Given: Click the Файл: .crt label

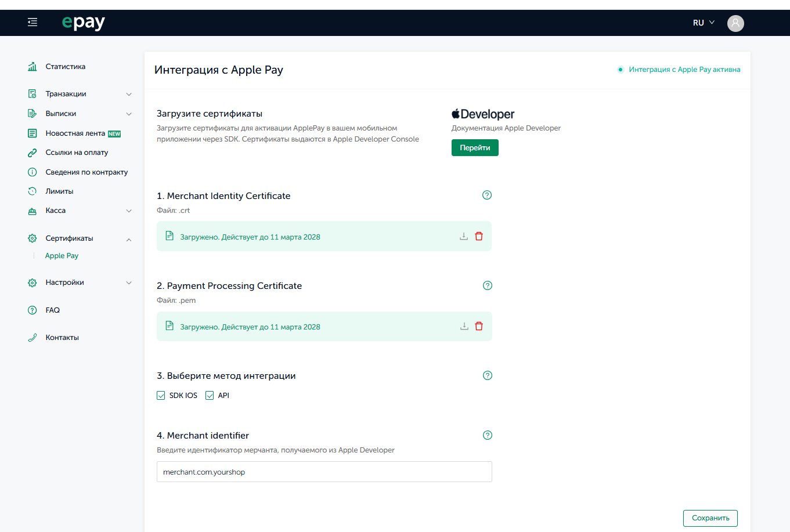Looking at the screenshot, I should pyautogui.click(x=174, y=211).
